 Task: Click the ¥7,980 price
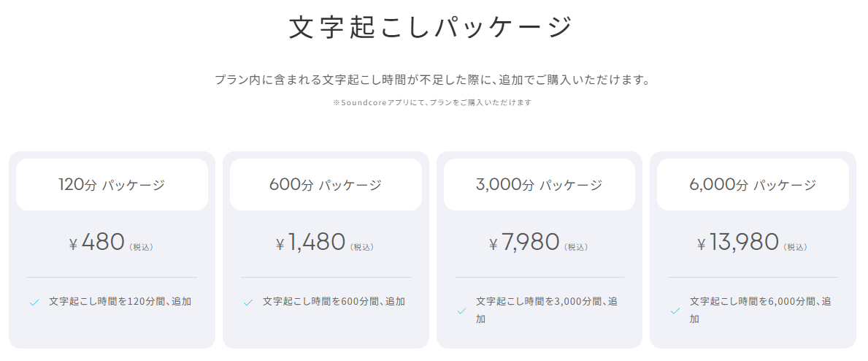524,243
